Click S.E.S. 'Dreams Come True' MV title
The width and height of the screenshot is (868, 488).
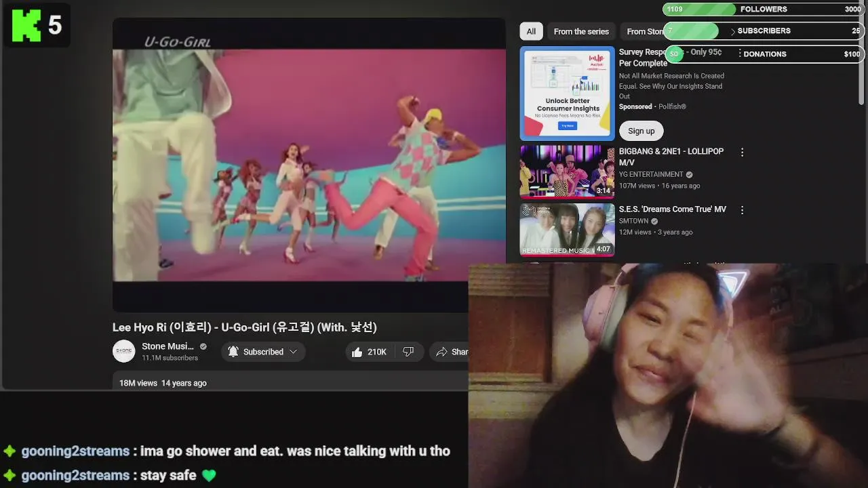point(673,209)
